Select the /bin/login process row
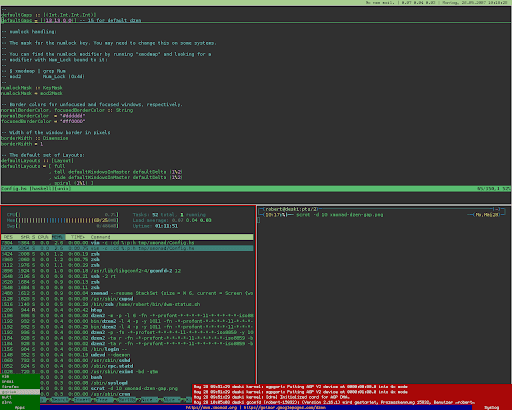 pyautogui.click(x=127, y=349)
